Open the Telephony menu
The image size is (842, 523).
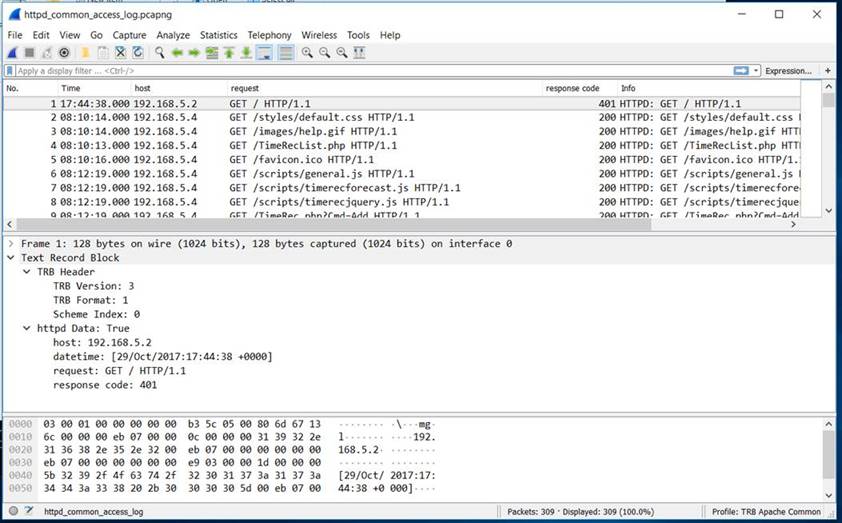click(x=270, y=35)
